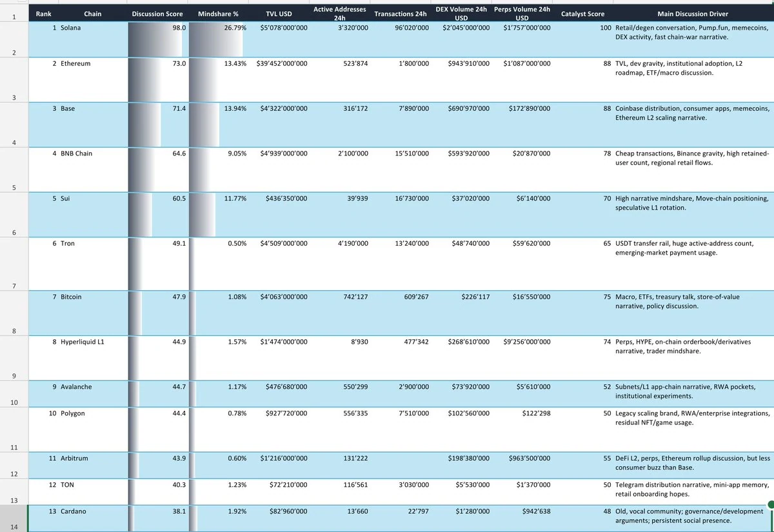Click the $9'256'000'000 perps volume cell
Screen dimensions: 774x532
pos(522,358)
